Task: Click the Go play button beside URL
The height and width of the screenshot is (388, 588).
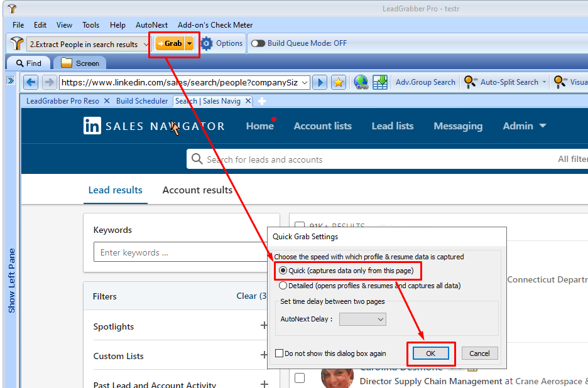Action: (320, 82)
